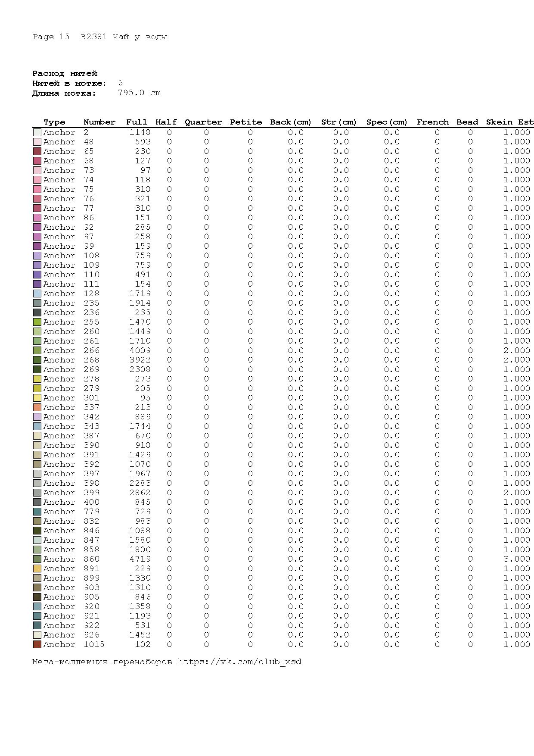
Task: Click the Half column header
Action: [166, 122]
